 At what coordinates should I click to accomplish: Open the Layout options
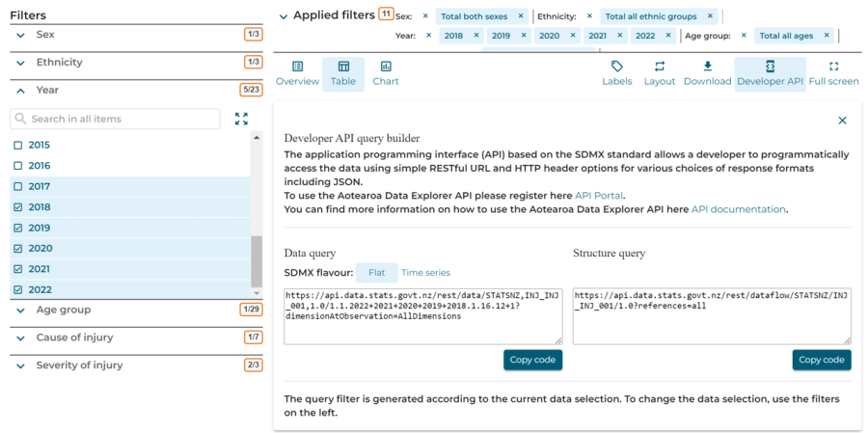tap(660, 73)
